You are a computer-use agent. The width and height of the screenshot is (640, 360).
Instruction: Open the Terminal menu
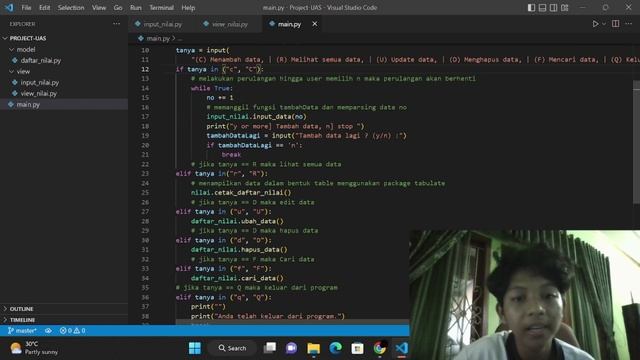pos(161,8)
